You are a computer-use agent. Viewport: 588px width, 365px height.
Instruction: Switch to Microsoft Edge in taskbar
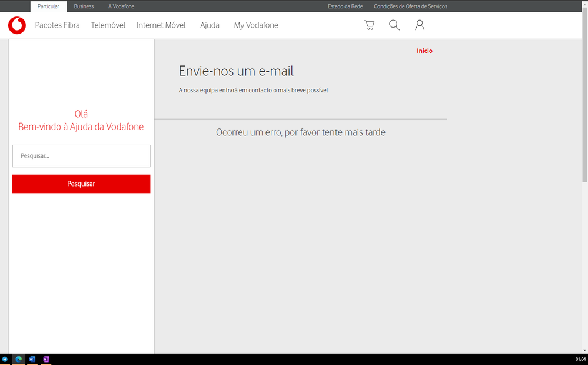pos(19,359)
